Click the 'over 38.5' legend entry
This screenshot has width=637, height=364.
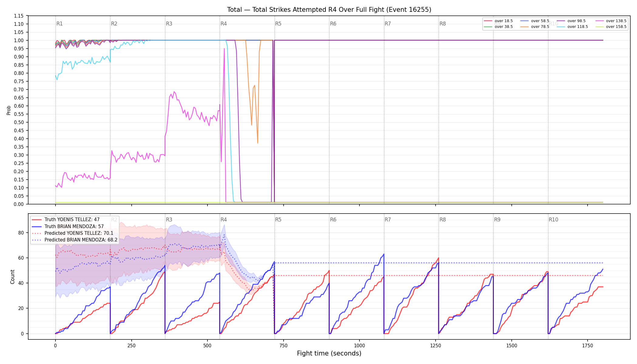coord(498,27)
